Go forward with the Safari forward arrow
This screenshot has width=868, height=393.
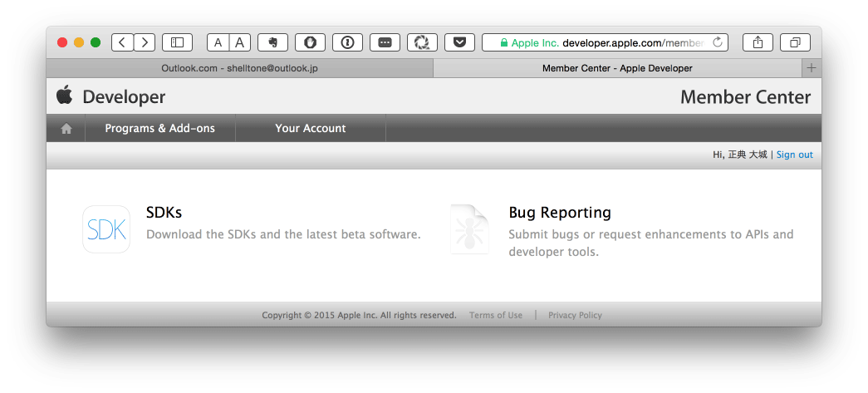click(x=145, y=42)
